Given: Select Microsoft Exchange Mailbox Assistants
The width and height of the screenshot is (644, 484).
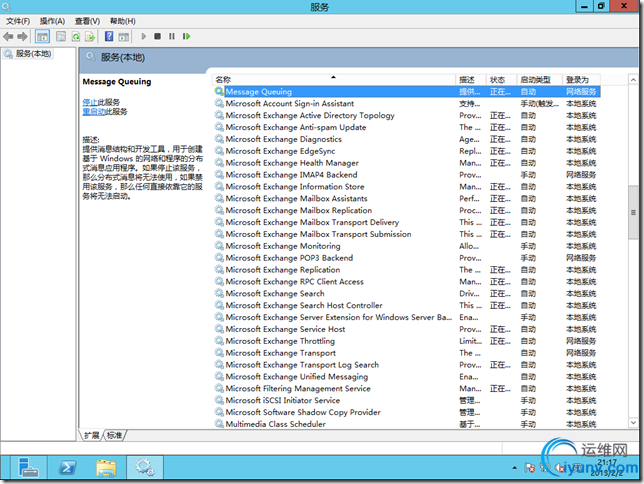Looking at the screenshot, I should tap(407, 198).
